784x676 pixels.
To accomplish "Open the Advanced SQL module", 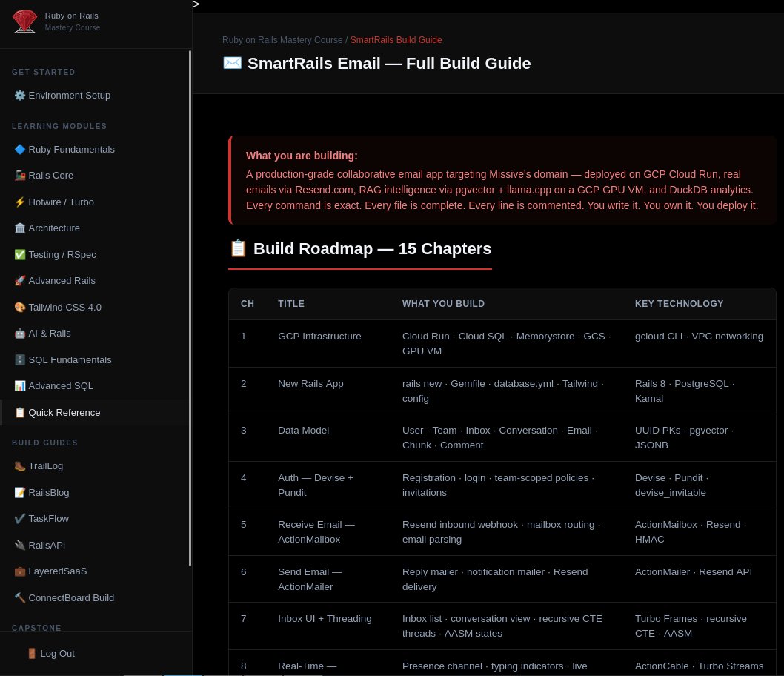I will coord(95,385).
